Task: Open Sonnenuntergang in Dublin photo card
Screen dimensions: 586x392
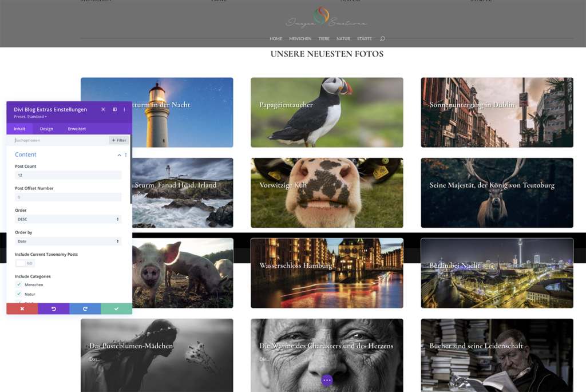Action: pos(497,113)
